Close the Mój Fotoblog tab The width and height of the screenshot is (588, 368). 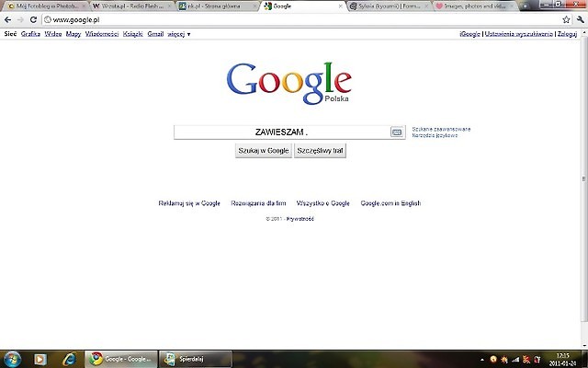pyautogui.click(x=84, y=6)
